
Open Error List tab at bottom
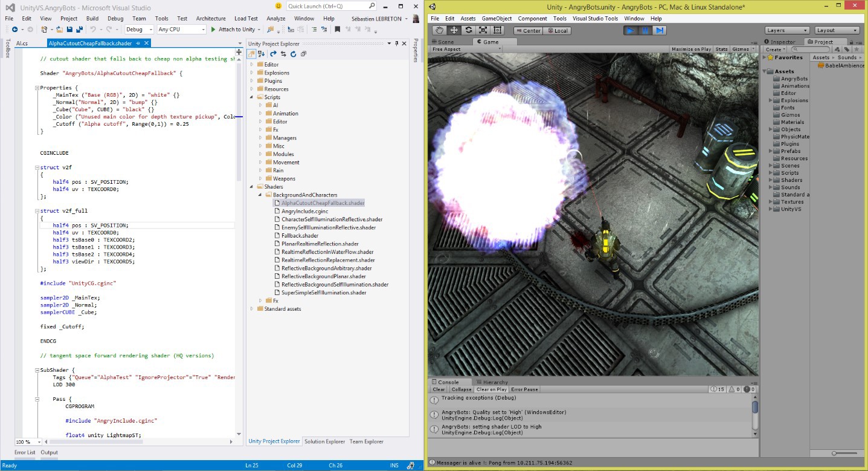click(x=25, y=452)
